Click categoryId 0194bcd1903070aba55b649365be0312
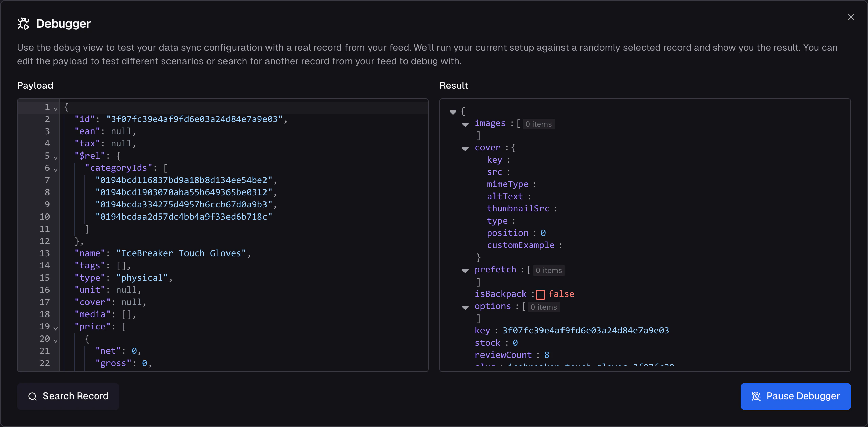 tap(184, 192)
